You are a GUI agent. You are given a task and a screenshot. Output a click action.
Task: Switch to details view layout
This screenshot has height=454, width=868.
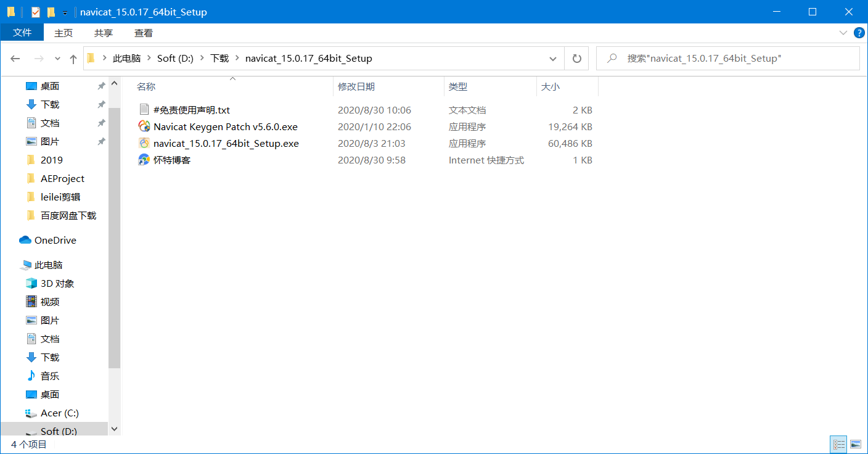click(838, 444)
